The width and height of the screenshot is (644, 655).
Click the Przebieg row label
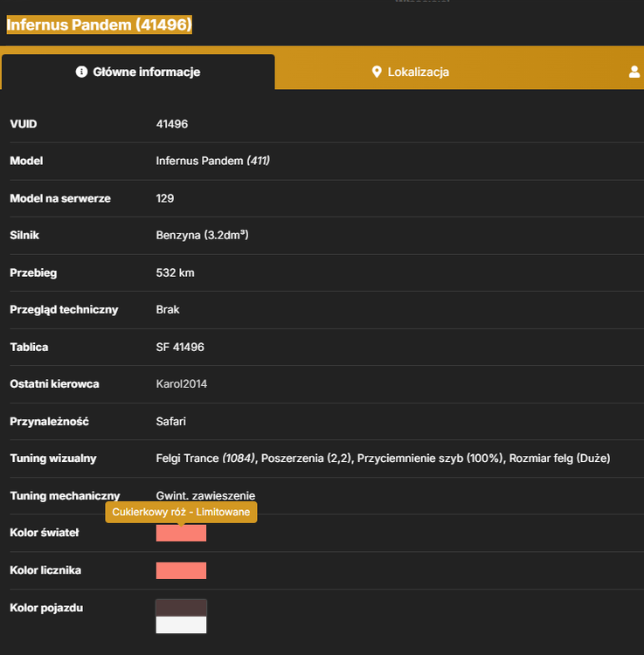(x=33, y=272)
